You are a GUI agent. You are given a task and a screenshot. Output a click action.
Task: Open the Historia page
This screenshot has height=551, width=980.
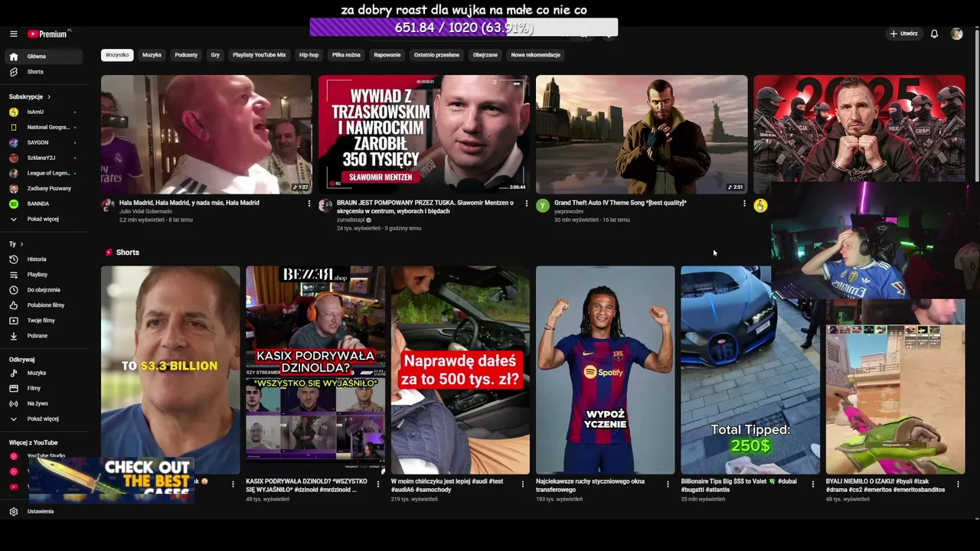[x=45, y=259]
